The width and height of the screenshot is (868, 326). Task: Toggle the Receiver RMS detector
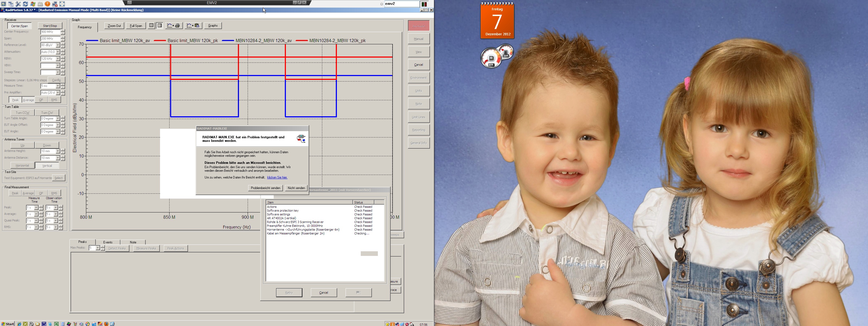54,100
